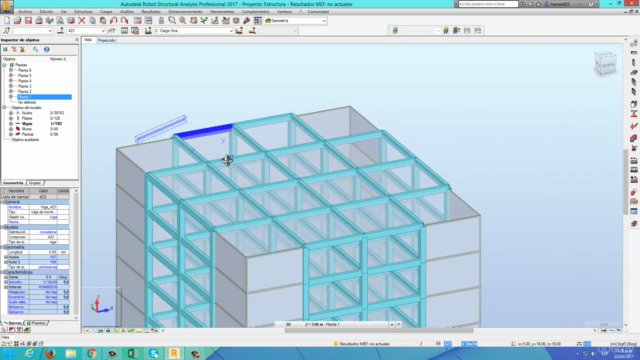
Task: Switch to Excel in the taskbar
Action: [x=133, y=353]
